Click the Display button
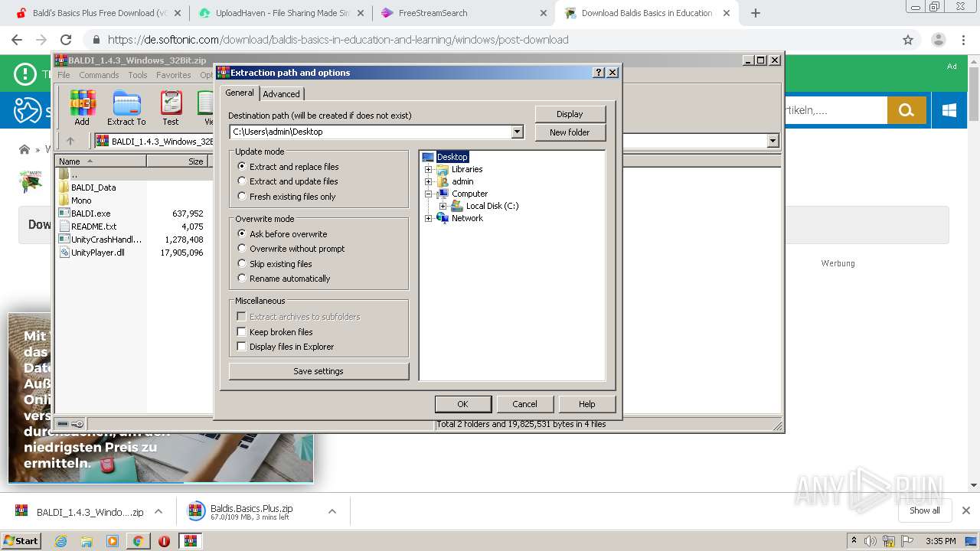The height and width of the screenshot is (551, 980). (x=570, y=114)
